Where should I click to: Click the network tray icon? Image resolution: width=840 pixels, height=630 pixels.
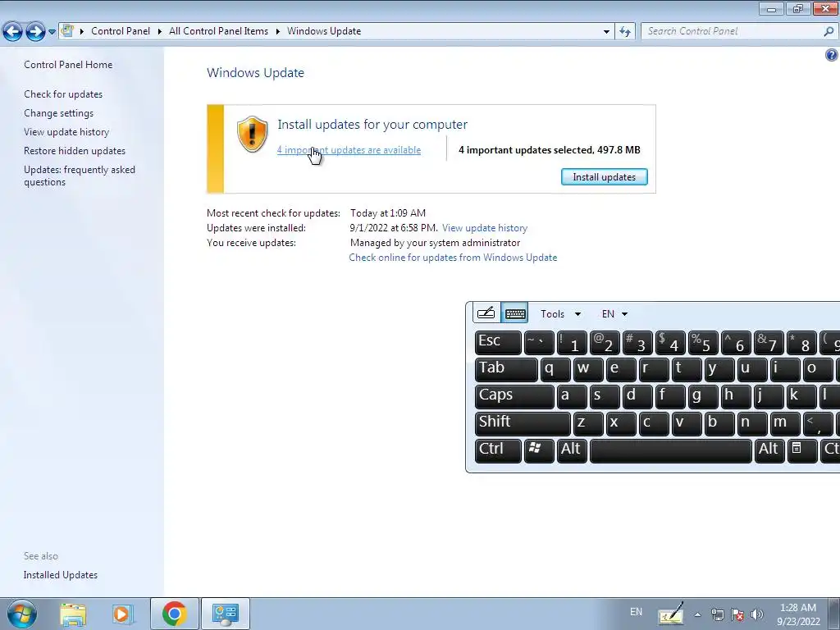tap(717, 614)
